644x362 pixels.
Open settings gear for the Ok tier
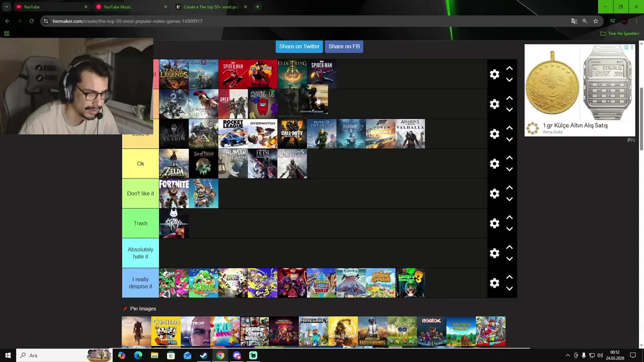[x=495, y=164]
